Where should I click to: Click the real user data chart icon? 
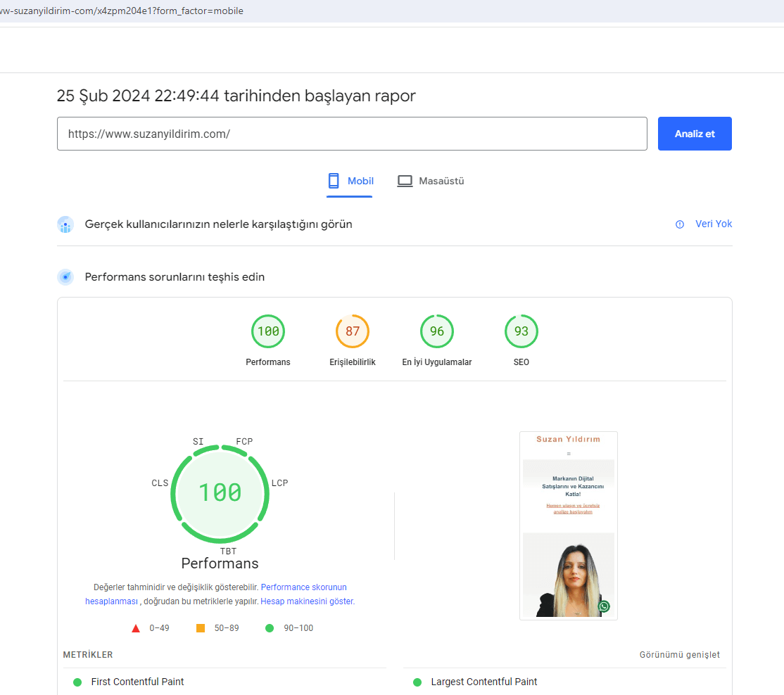tap(65, 225)
